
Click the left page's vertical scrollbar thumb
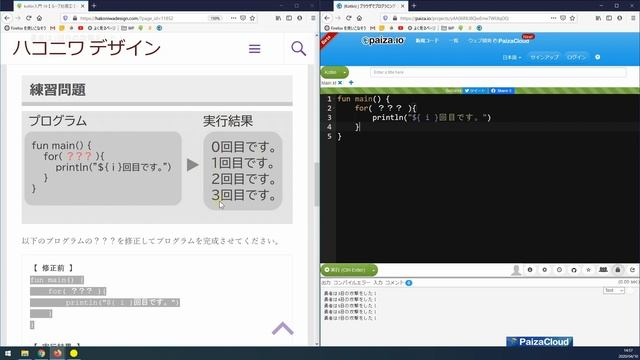coord(316,184)
